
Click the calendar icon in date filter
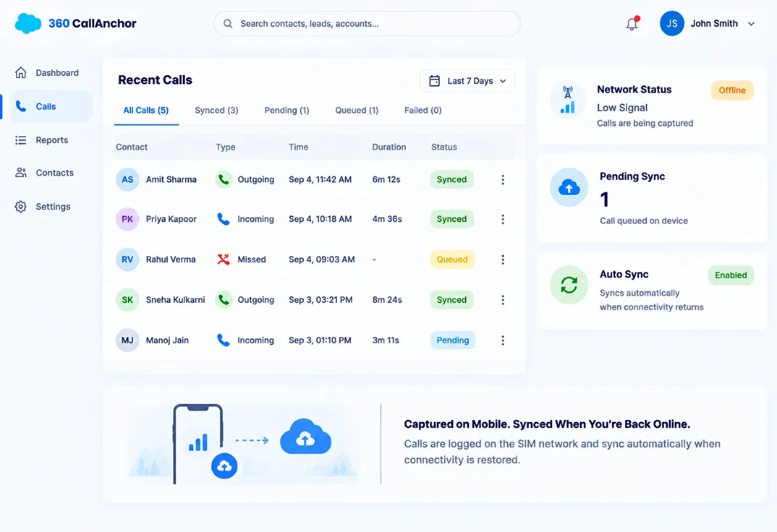pos(435,81)
